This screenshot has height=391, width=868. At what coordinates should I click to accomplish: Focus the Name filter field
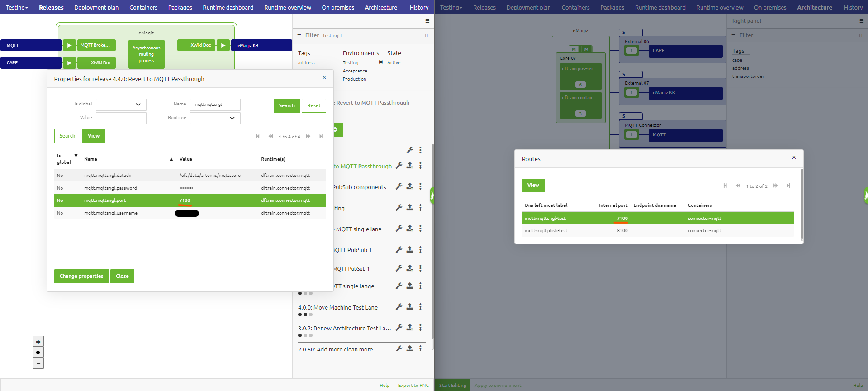[x=215, y=105]
